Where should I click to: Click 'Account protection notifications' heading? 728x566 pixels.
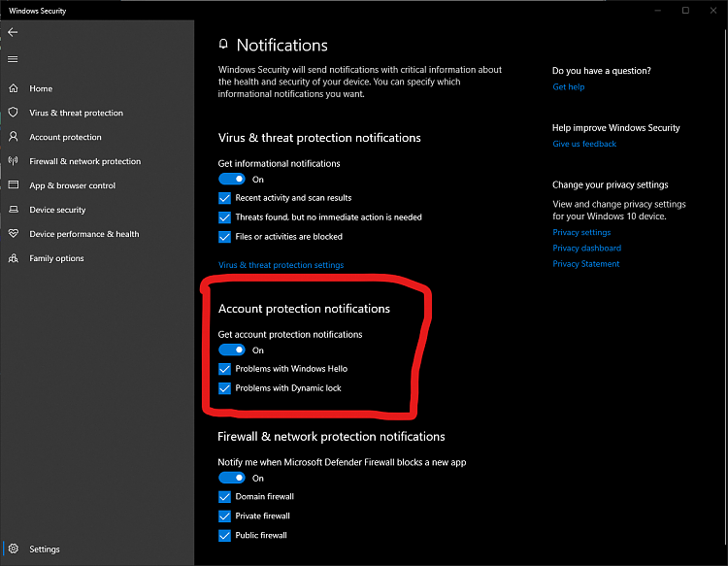(x=304, y=309)
